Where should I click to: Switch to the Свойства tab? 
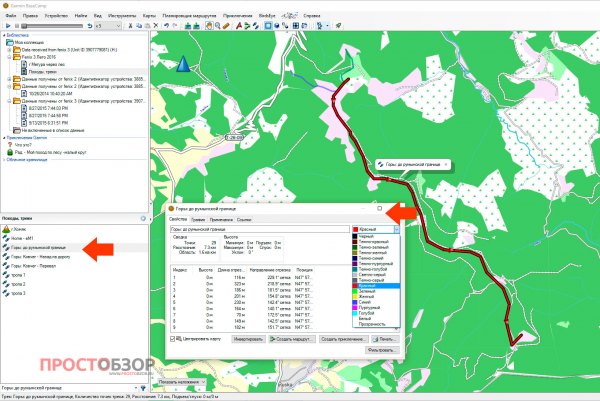click(178, 219)
